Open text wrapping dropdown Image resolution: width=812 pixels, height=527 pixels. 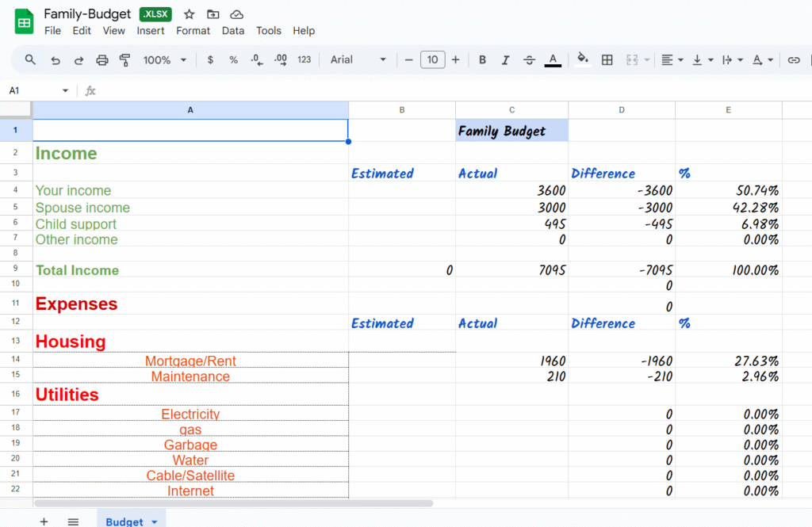click(x=732, y=60)
